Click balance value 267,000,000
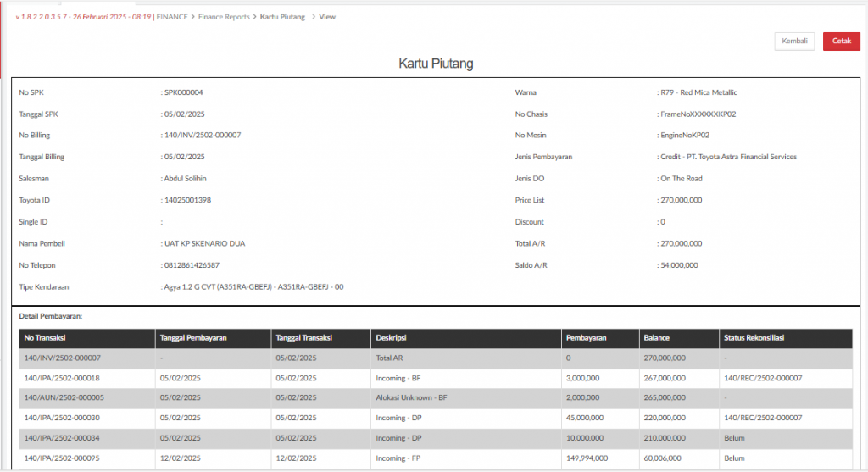868x472 pixels. pos(665,379)
